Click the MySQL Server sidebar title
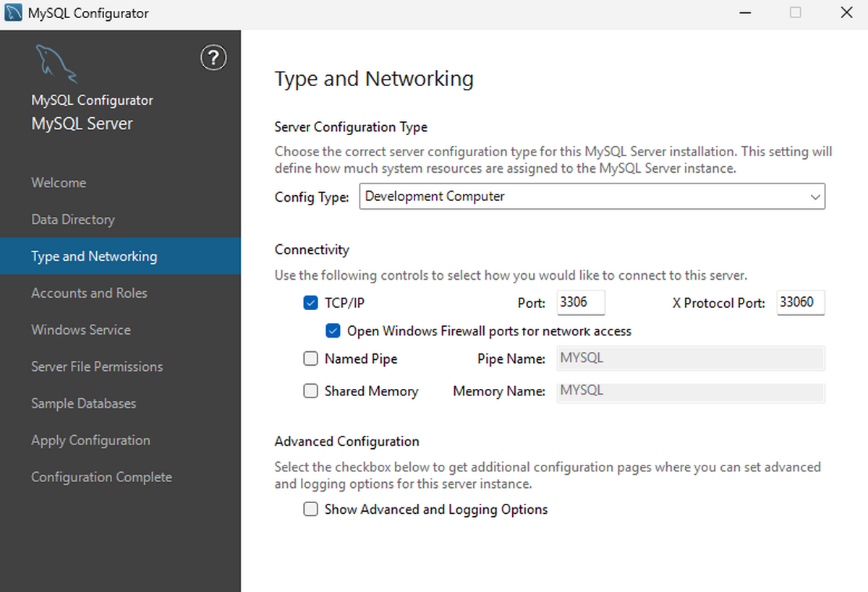This screenshot has height=592, width=868. [x=82, y=124]
